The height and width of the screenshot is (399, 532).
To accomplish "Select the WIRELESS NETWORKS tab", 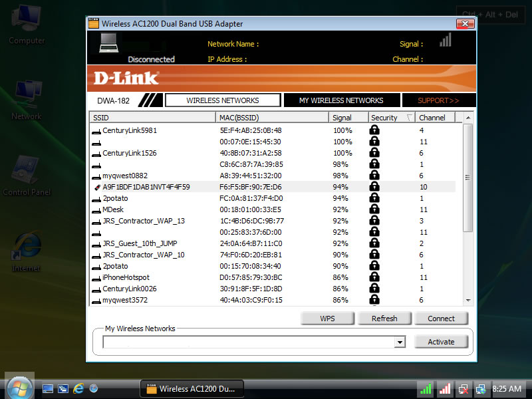I will point(222,100).
